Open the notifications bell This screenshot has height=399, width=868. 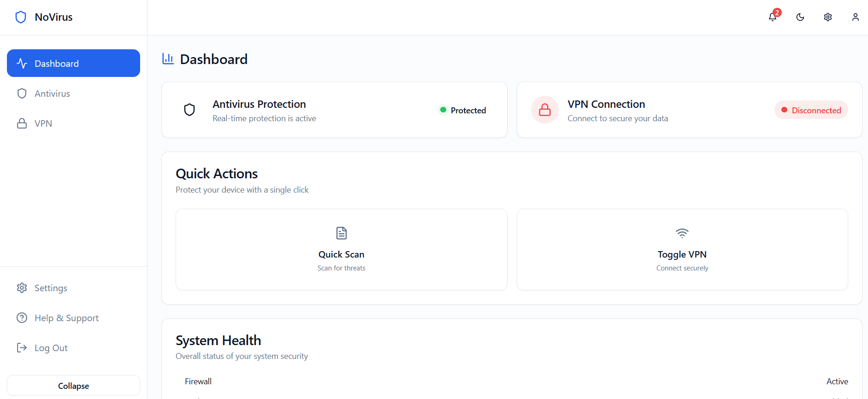[x=772, y=17]
